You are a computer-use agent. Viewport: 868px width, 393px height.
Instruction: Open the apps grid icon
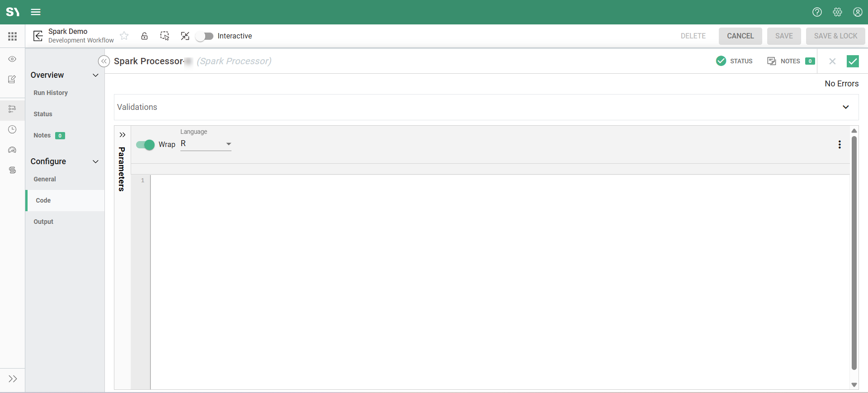(12, 36)
